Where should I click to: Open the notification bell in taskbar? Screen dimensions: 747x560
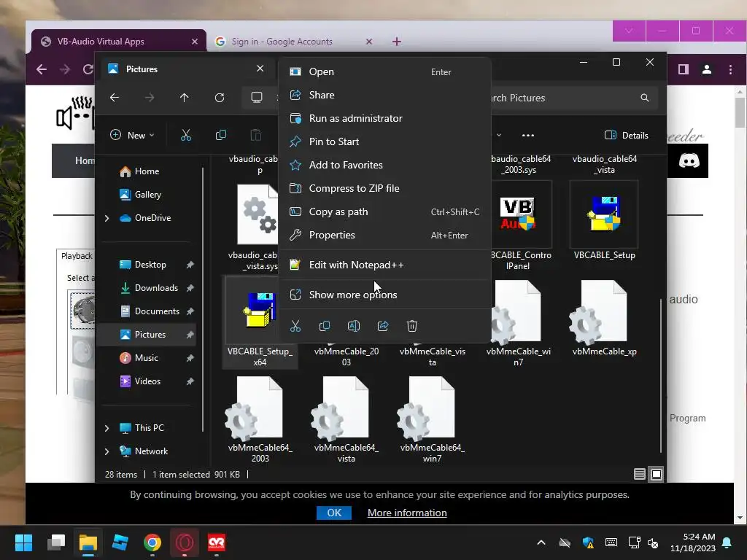pyautogui.click(x=727, y=542)
